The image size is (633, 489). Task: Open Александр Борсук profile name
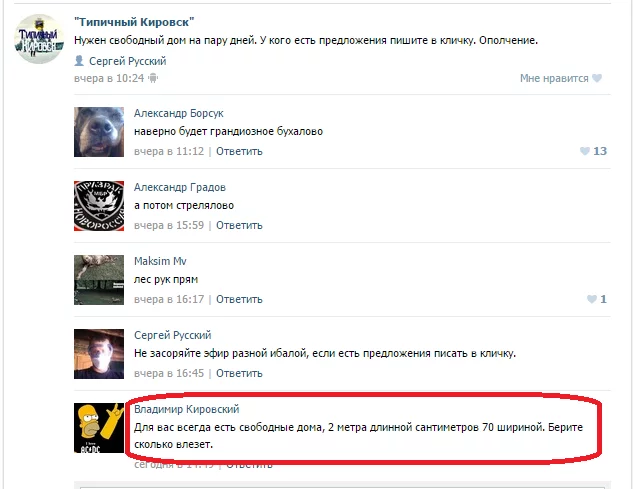coord(178,113)
